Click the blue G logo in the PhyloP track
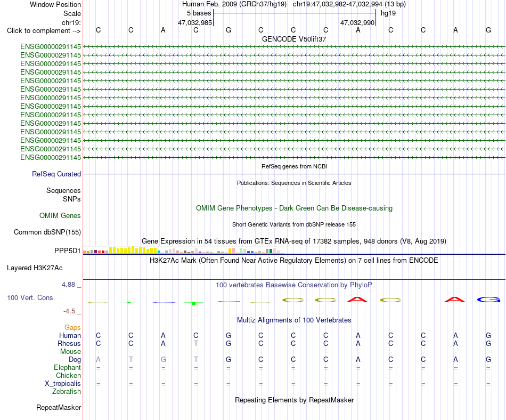Image resolution: width=506 pixels, height=420 pixels. 488,300
